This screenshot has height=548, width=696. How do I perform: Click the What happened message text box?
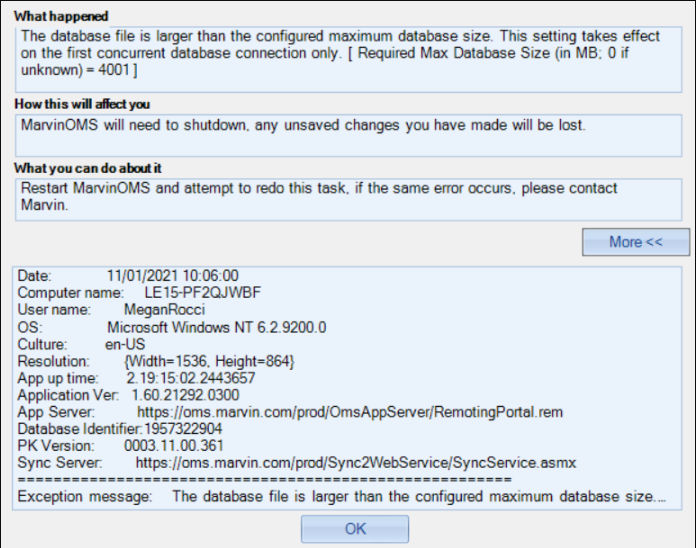348,59
